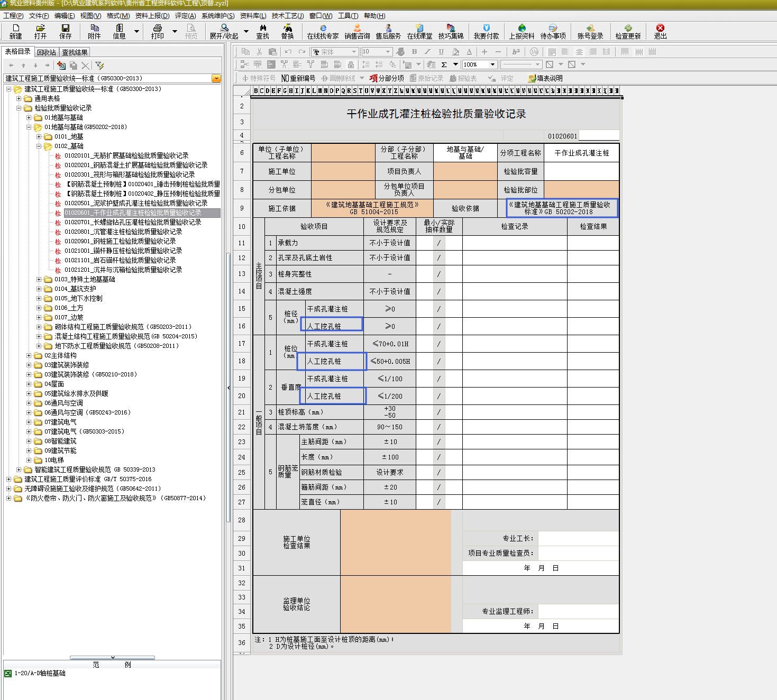777x700 pixels.
Task: Click the 检验批容量 input cell
Action: click(581, 171)
